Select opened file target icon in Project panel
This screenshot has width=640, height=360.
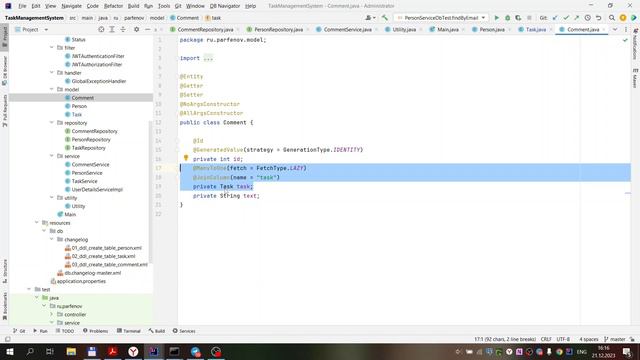(101, 29)
